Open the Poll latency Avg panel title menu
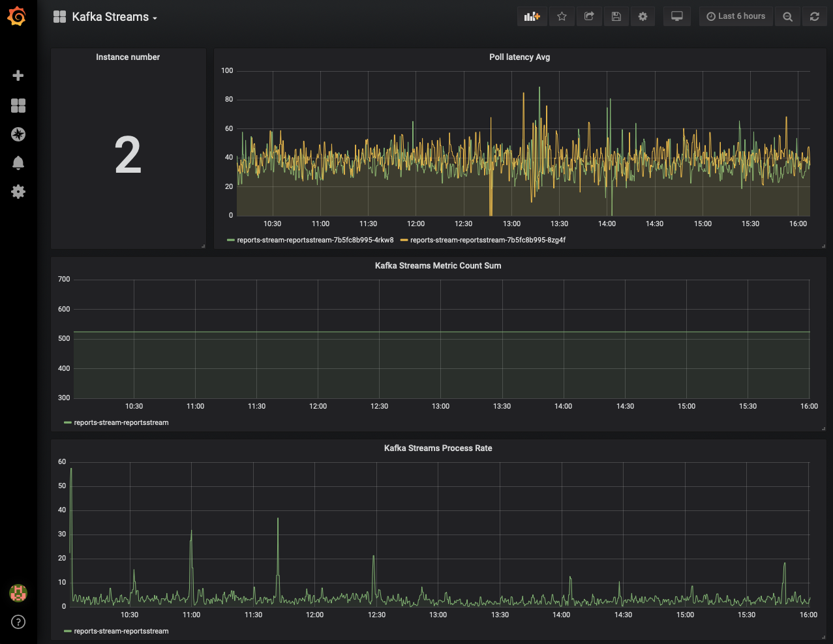 [x=519, y=57]
